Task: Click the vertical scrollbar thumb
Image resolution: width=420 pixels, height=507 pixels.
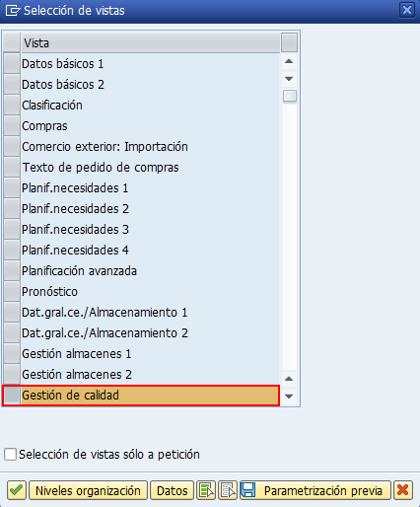Action: [x=290, y=96]
